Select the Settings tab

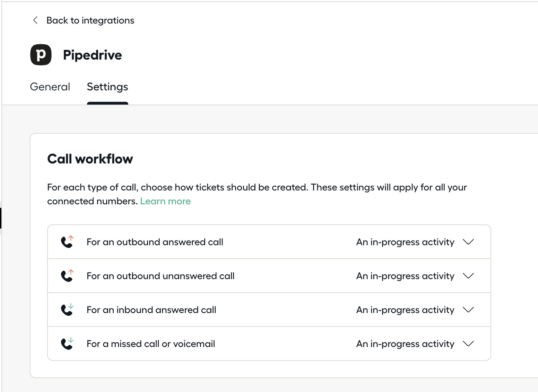click(107, 87)
